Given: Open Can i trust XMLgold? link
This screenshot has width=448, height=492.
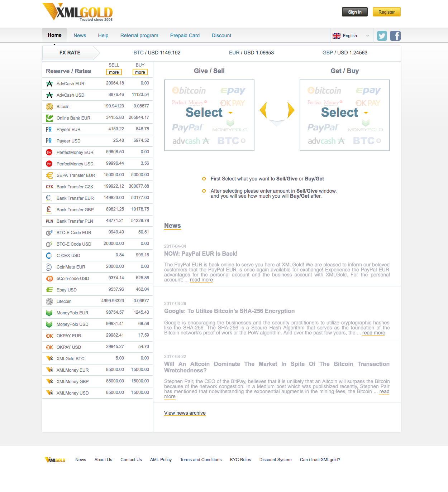Looking at the screenshot, I should (320, 460).
